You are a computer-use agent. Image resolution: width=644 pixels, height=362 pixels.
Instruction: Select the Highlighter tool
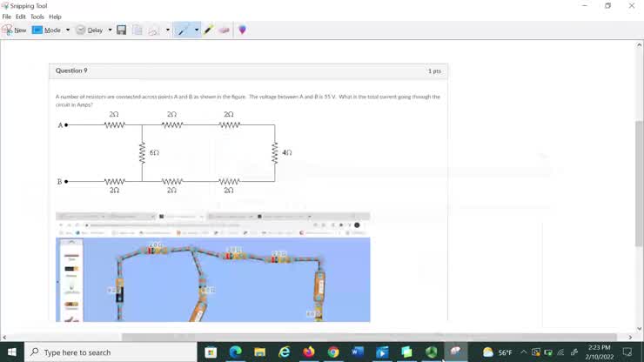(209, 30)
